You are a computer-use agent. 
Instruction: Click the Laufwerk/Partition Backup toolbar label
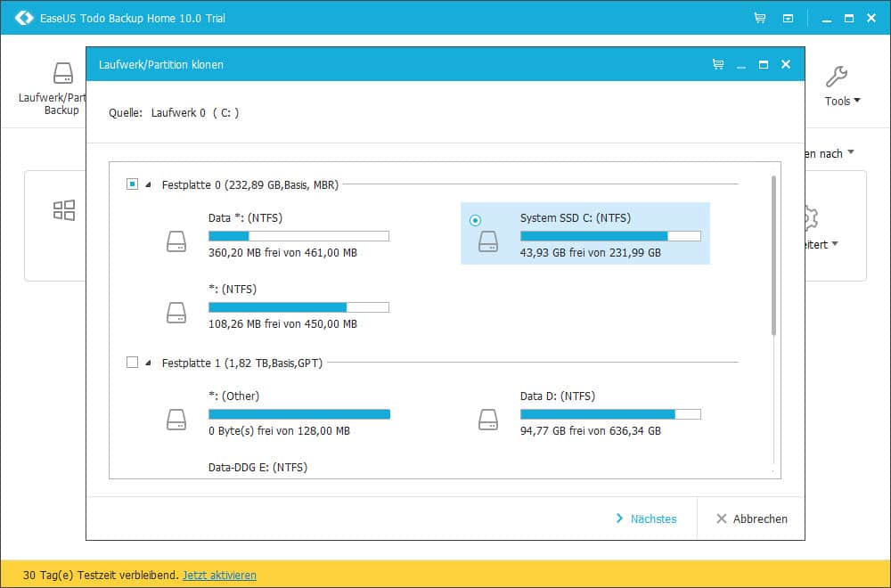[53, 104]
